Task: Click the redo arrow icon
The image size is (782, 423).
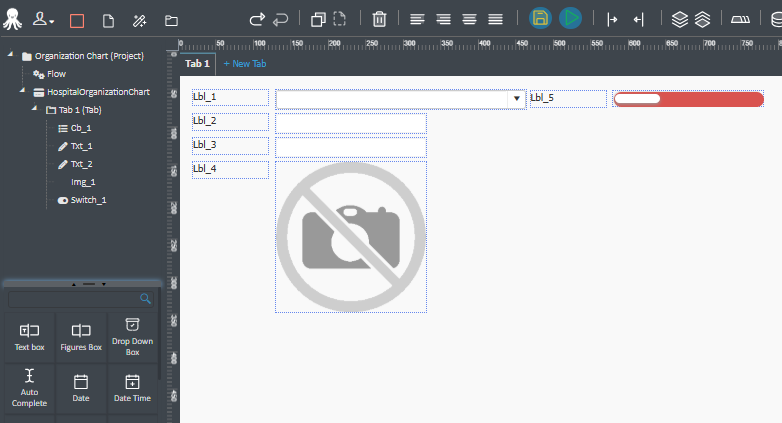Action: [257, 20]
